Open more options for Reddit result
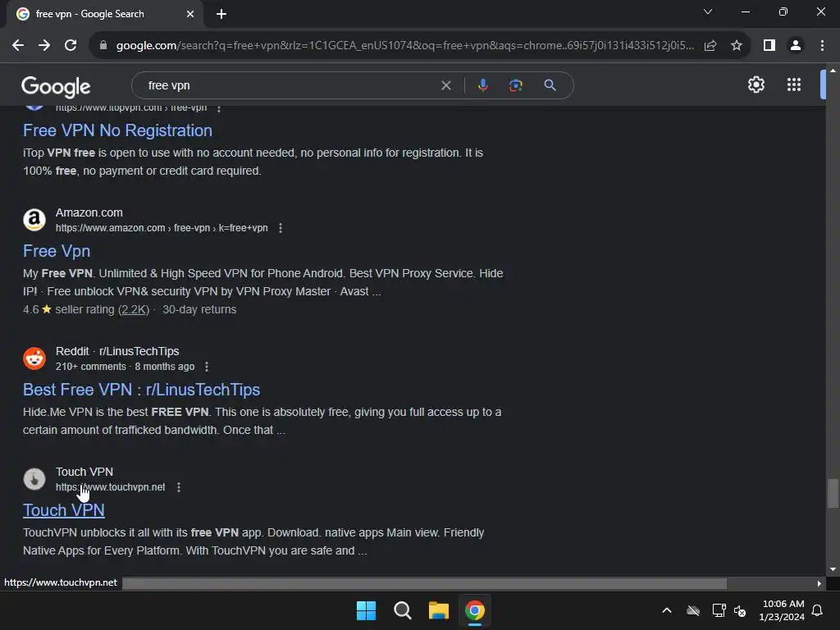Image resolution: width=840 pixels, height=630 pixels. [x=207, y=367]
